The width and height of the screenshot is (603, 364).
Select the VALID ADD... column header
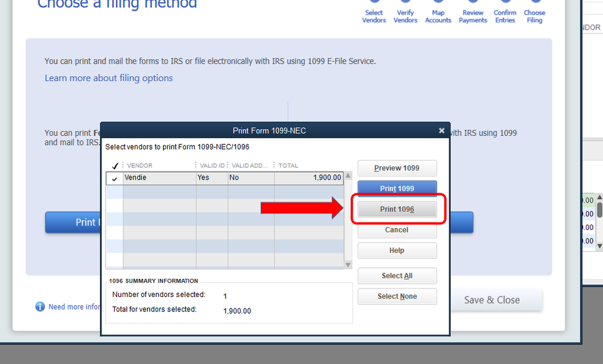click(250, 165)
